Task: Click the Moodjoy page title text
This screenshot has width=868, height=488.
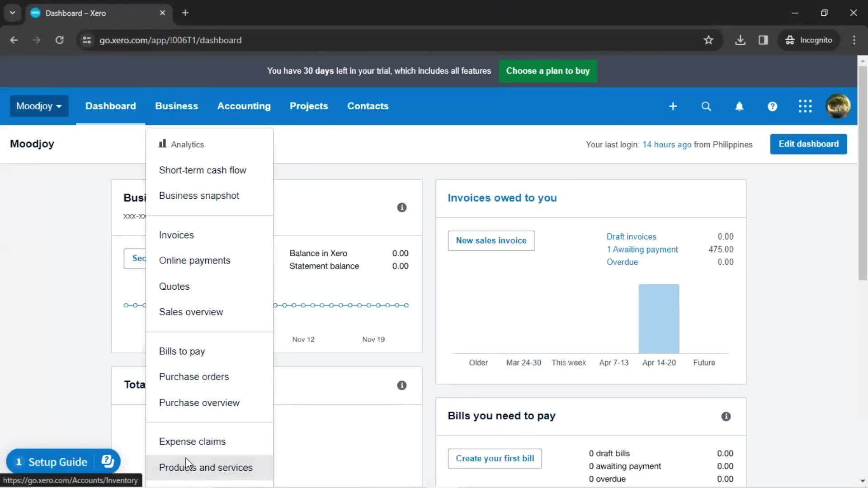Action: pos(32,144)
